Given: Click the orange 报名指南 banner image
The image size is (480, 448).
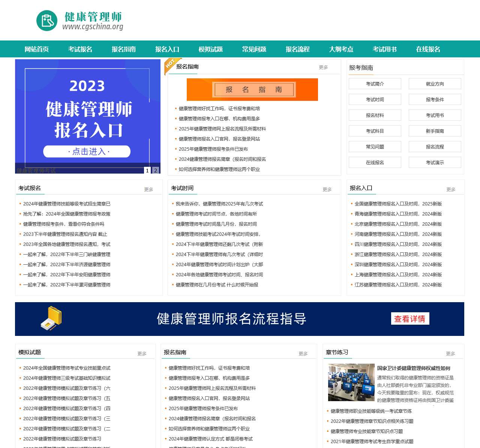Looking at the screenshot, I should (x=253, y=90).
